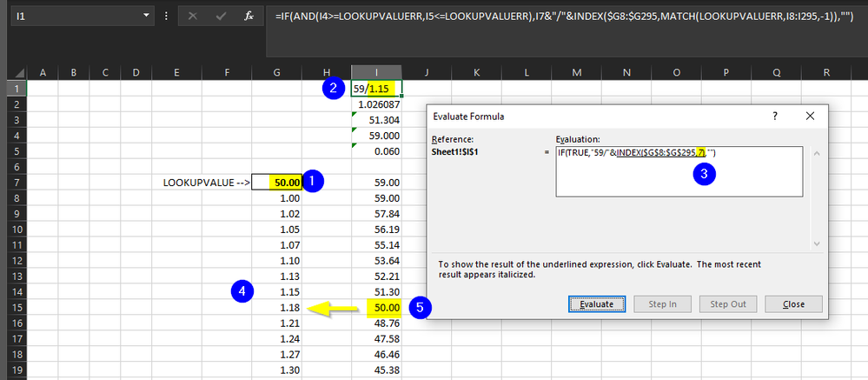
Task: Click the formula bar options dots
Action: 167,16
